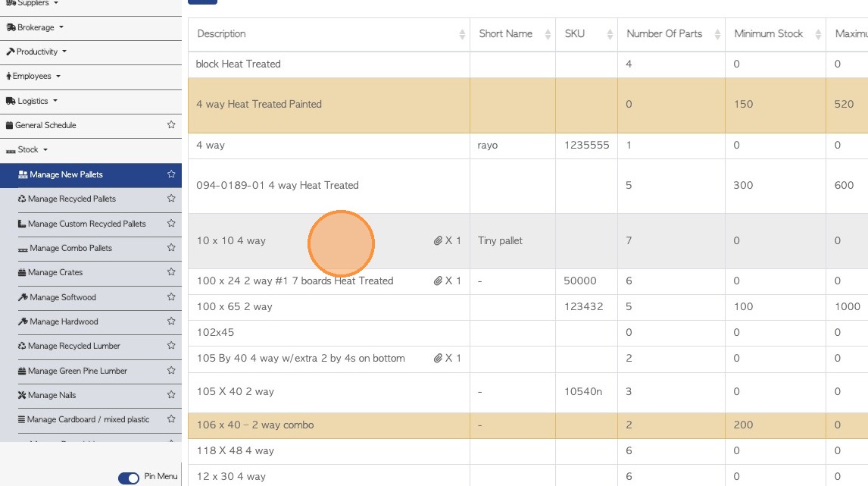Screen dimensions: 868x486
Task: Click the star icon for Manage Nails
Action: click(x=171, y=395)
